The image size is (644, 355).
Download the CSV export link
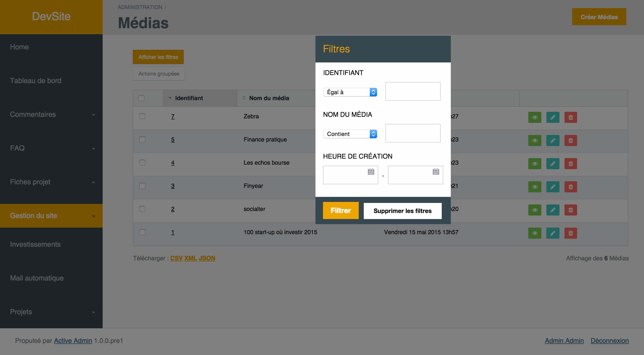click(x=176, y=258)
